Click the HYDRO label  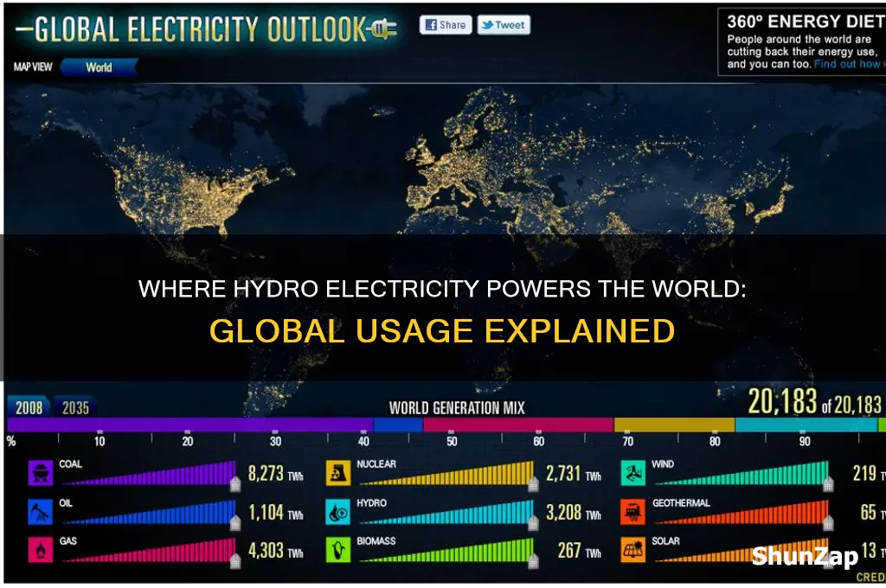point(372,502)
